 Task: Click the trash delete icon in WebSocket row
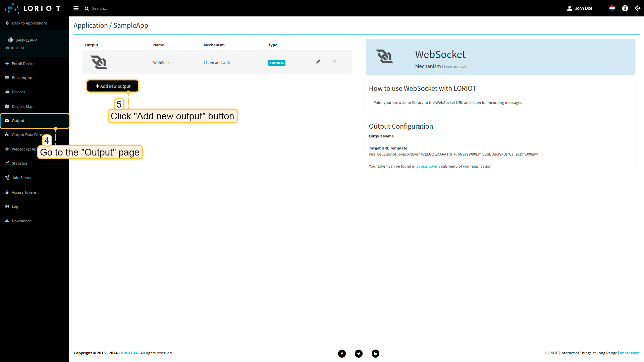pyautogui.click(x=334, y=62)
